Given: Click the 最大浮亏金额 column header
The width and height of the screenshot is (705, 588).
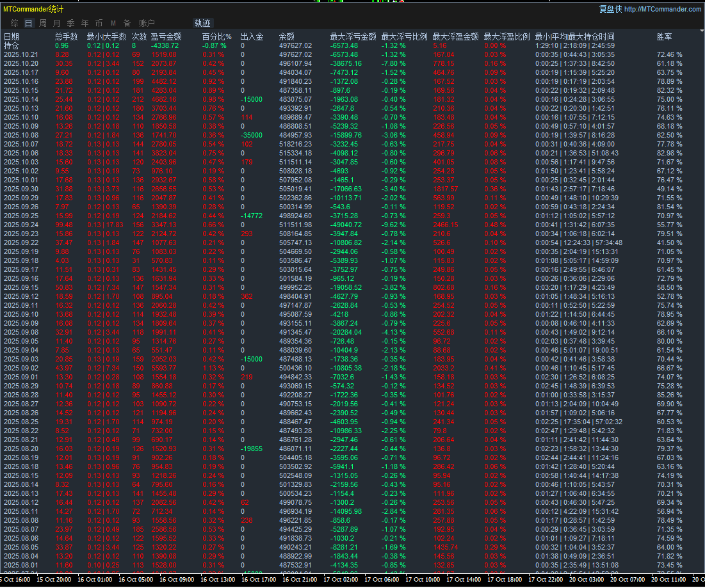Looking at the screenshot, I should point(353,37).
